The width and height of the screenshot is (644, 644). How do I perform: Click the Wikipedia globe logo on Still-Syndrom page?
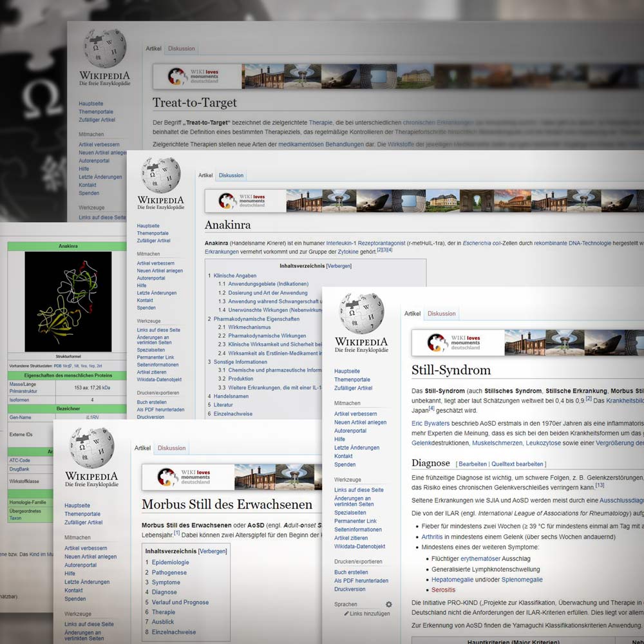pyautogui.click(x=361, y=314)
